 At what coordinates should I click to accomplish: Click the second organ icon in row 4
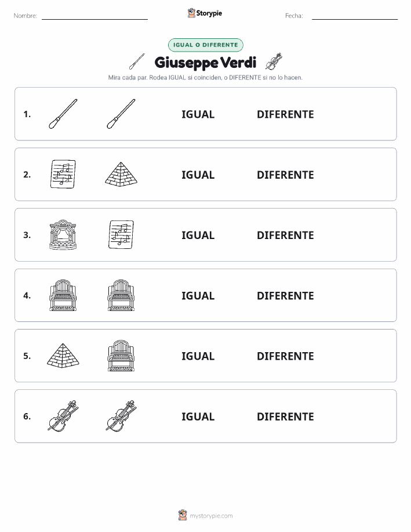point(121,295)
